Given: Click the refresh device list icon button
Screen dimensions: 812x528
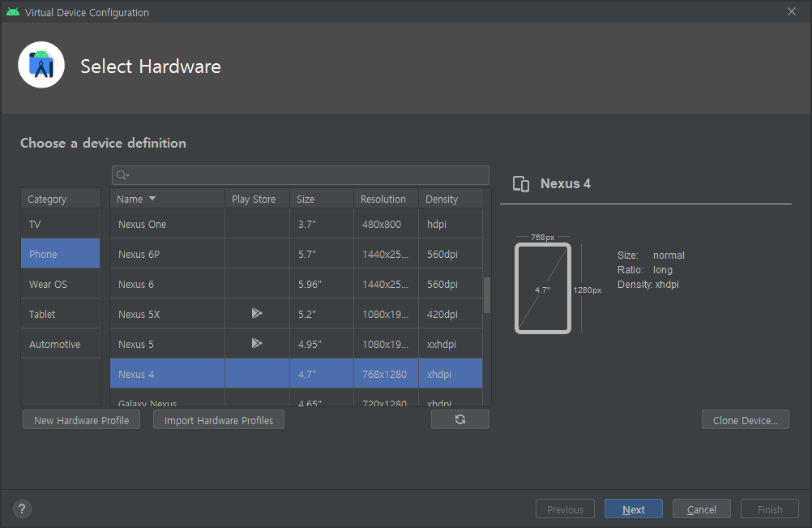Looking at the screenshot, I should point(459,419).
